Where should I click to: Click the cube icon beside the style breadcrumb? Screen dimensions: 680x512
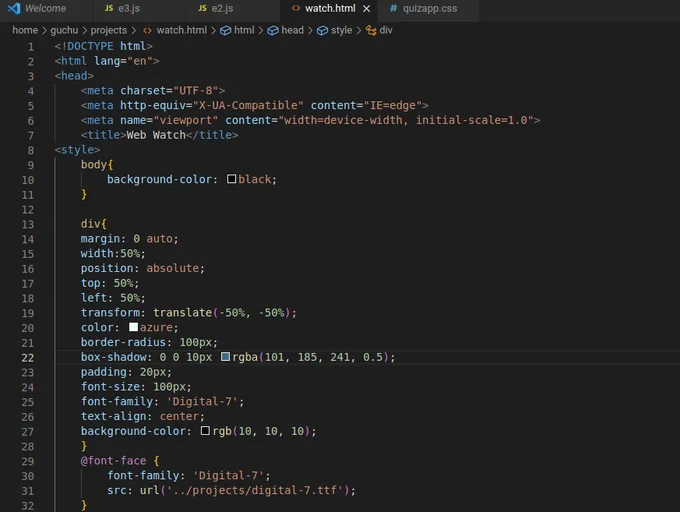322,30
